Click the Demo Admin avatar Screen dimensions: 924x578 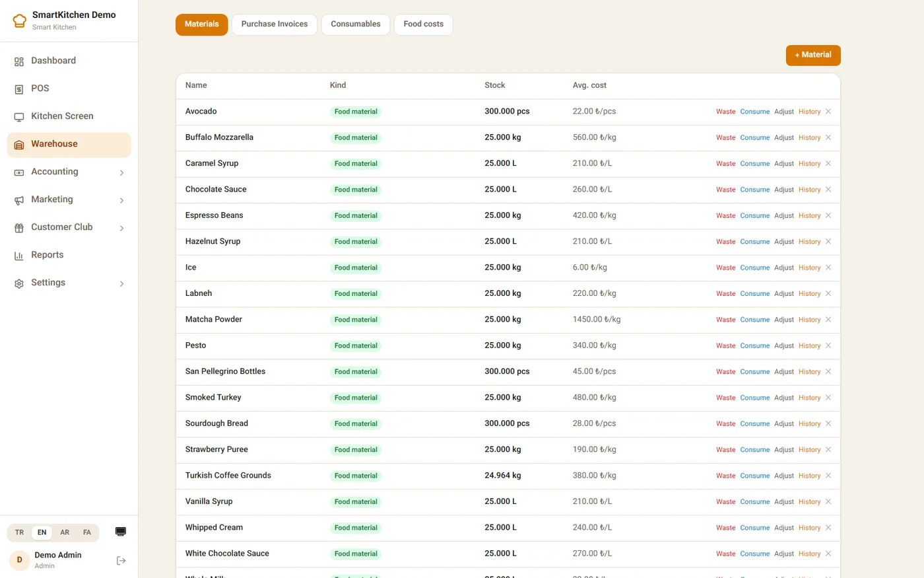pyautogui.click(x=19, y=560)
